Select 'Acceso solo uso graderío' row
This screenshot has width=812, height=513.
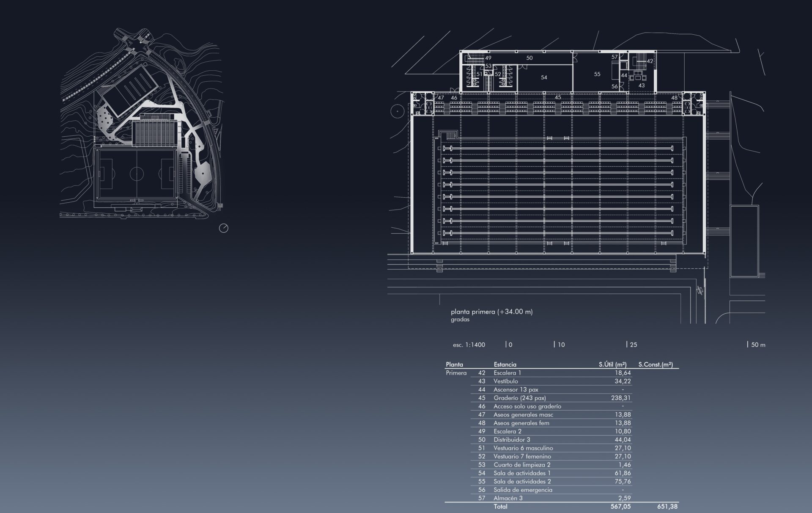[x=551, y=406]
